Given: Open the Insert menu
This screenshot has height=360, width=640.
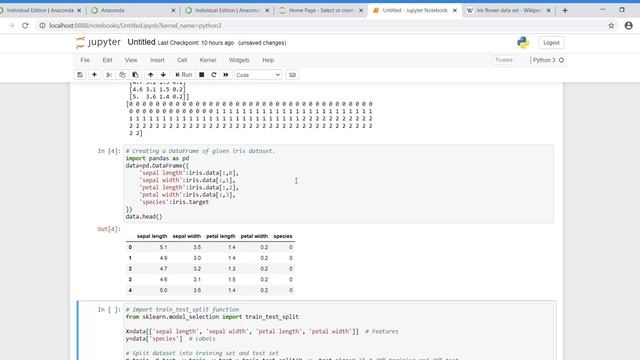Looking at the screenshot, I should coord(157,60).
